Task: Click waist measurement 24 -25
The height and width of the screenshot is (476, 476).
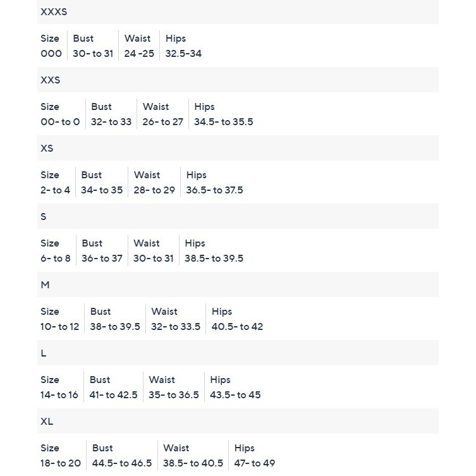Action: tap(139, 54)
